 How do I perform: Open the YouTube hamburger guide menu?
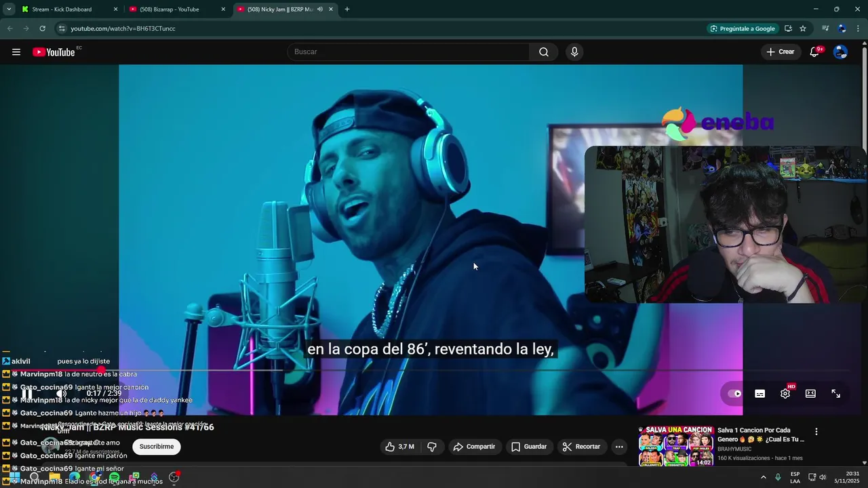click(x=16, y=52)
